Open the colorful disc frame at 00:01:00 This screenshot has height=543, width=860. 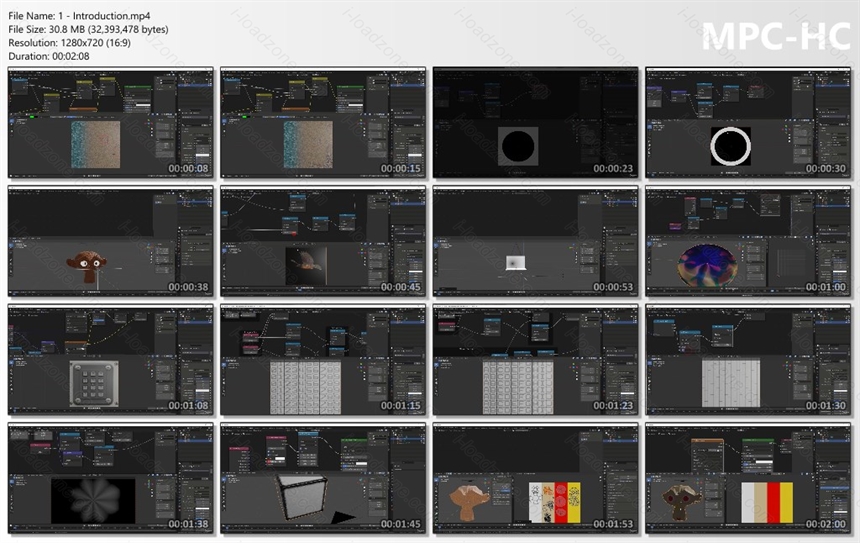point(748,241)
